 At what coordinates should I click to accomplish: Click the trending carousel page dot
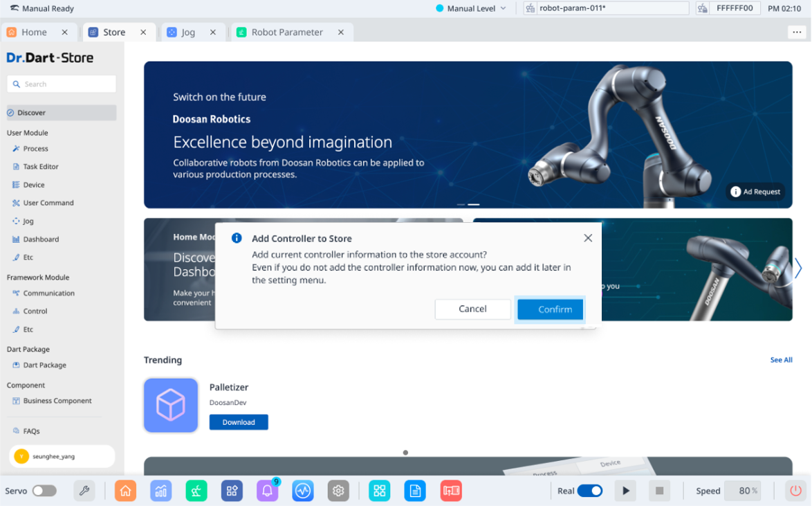tap(405, 453)
